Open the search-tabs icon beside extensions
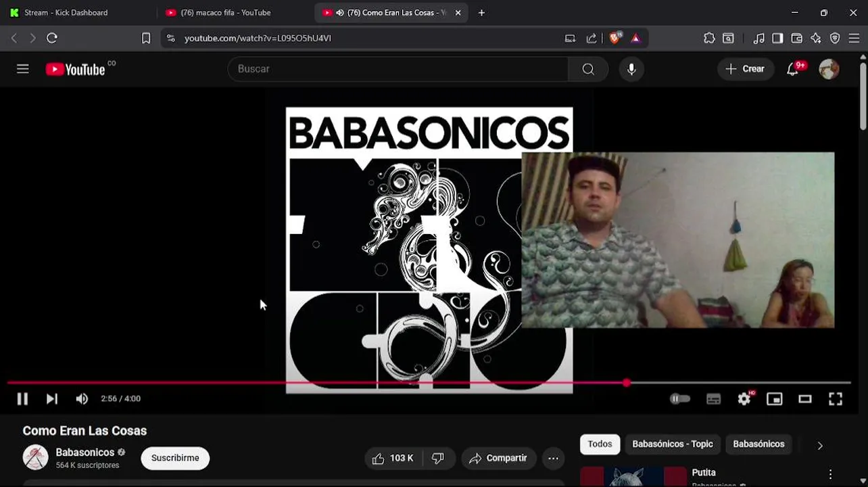Screen dimensions: 868x487 [x=728, y=38]
